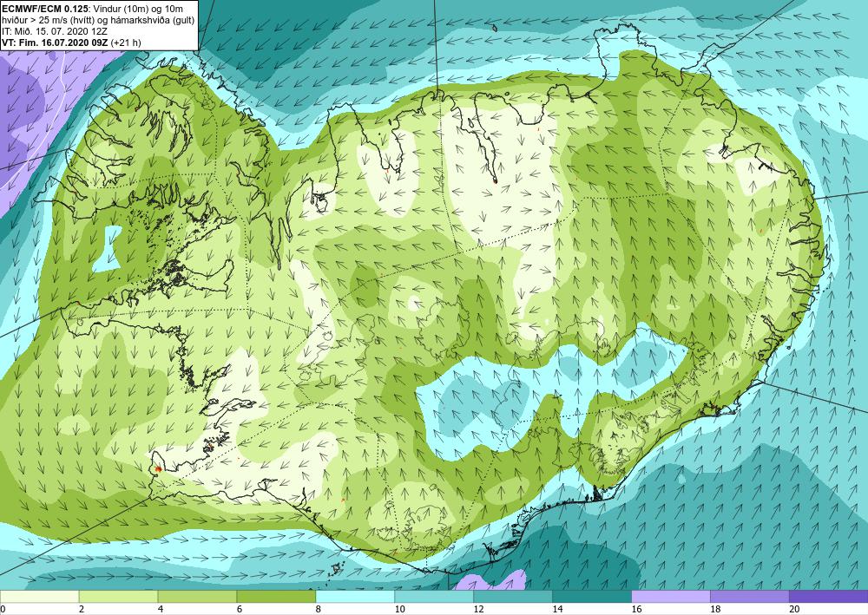Click the legend label '16'
The width and height of the screenshot is (868, 615).
coord(636,610)
